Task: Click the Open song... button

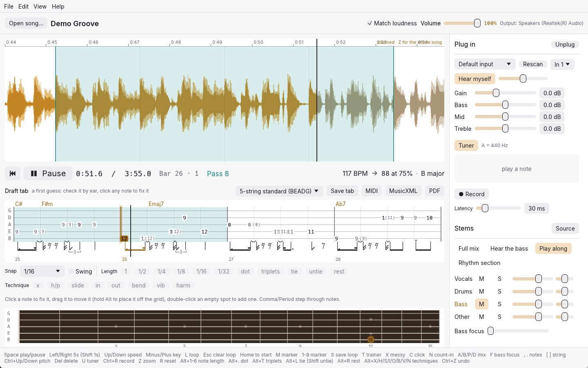Action: 26,23
